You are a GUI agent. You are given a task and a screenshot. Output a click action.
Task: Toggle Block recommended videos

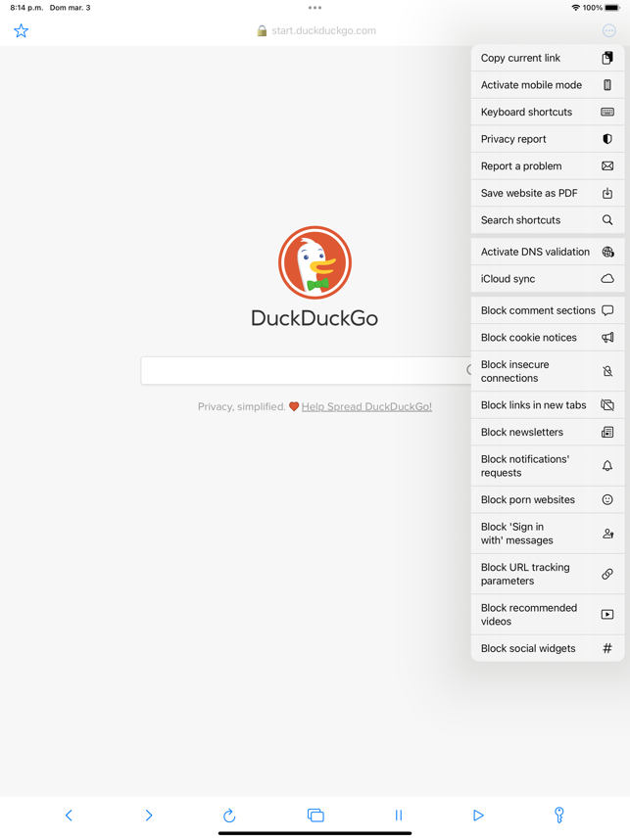tap(548, 615)
